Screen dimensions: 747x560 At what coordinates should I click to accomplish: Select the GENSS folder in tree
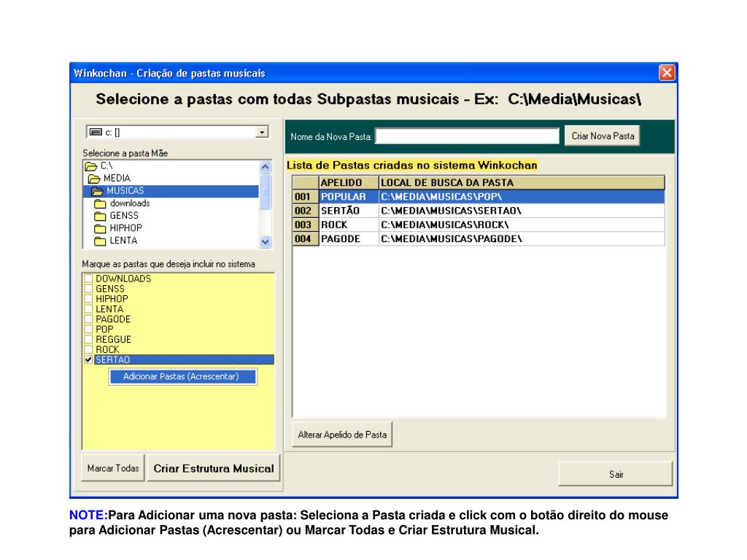pyautogui.click(x=124, y=215)
